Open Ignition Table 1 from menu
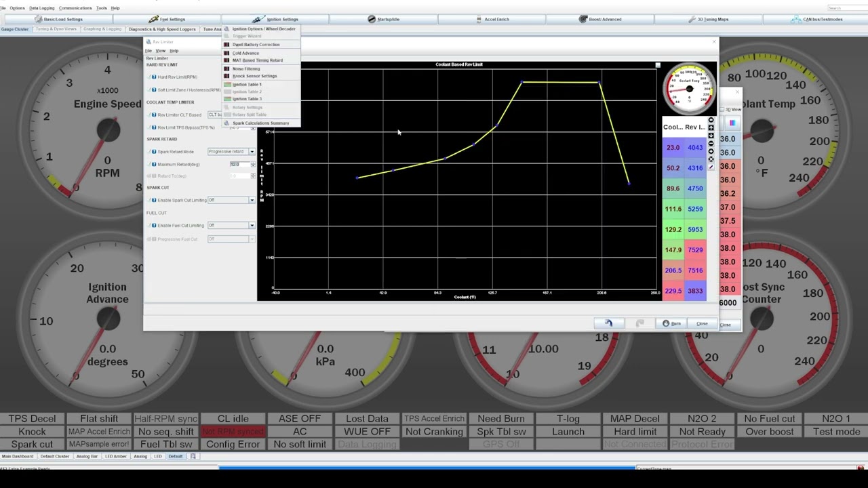868x488 pixels. pyautogui.click(x=261, y=84)
